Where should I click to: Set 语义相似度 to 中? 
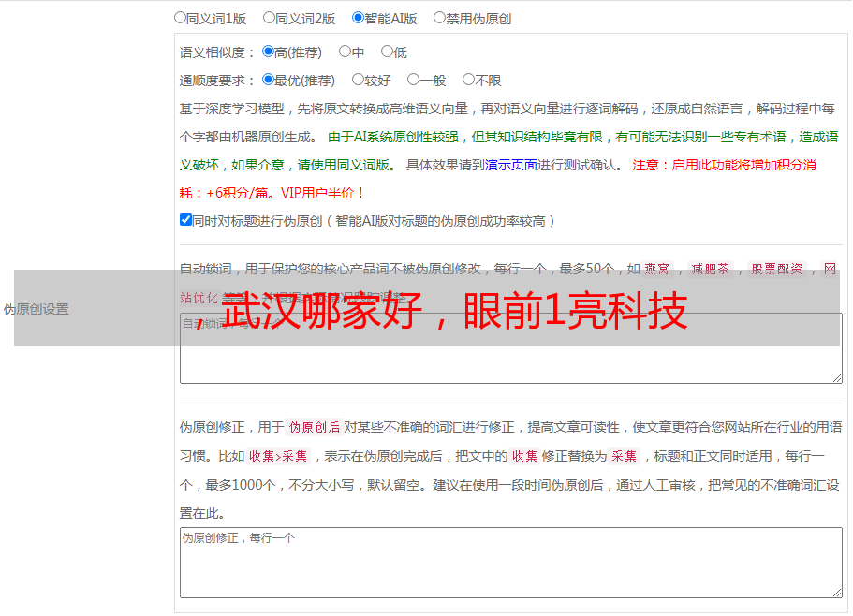(345, 51)
